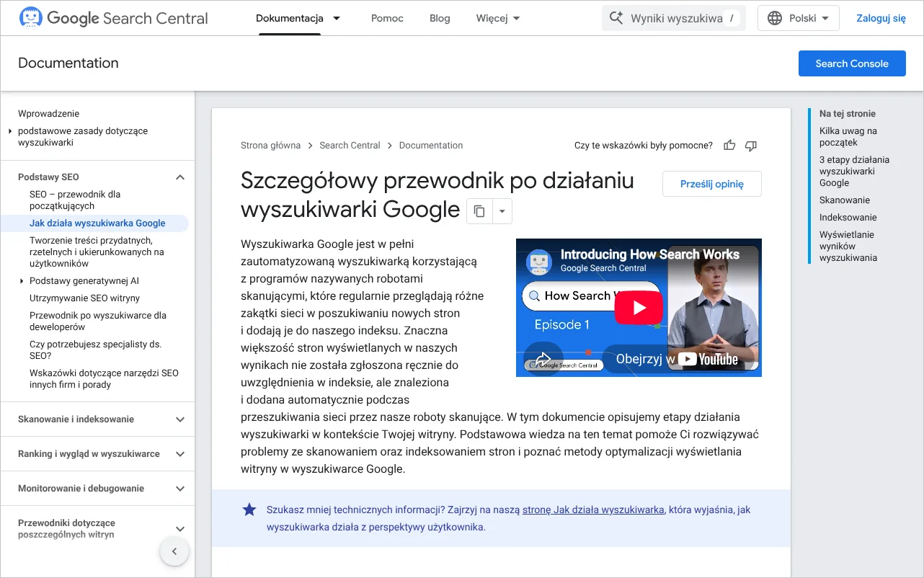924x578 pixels.
Task: Play the YouTube video
Action: tap(639, 308)
